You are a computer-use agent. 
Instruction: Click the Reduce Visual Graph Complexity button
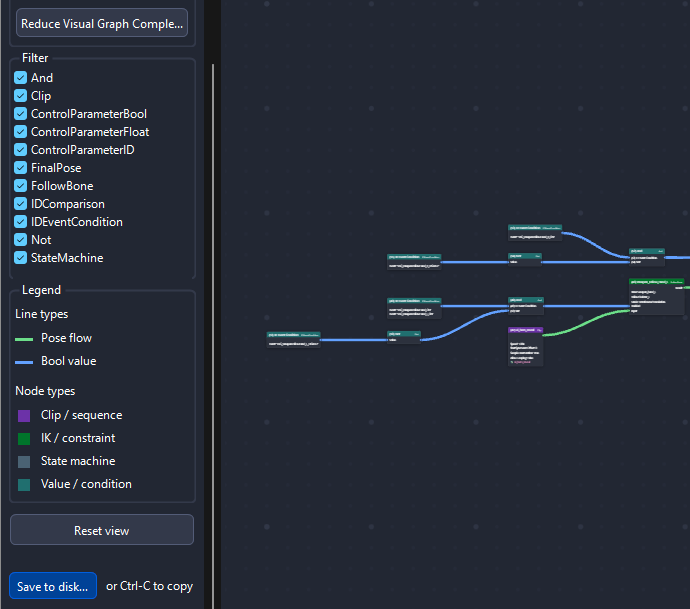(x=102, y=23)
